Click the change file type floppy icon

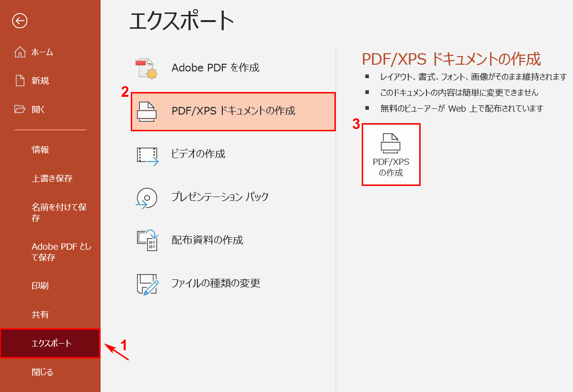coord(148,284)
